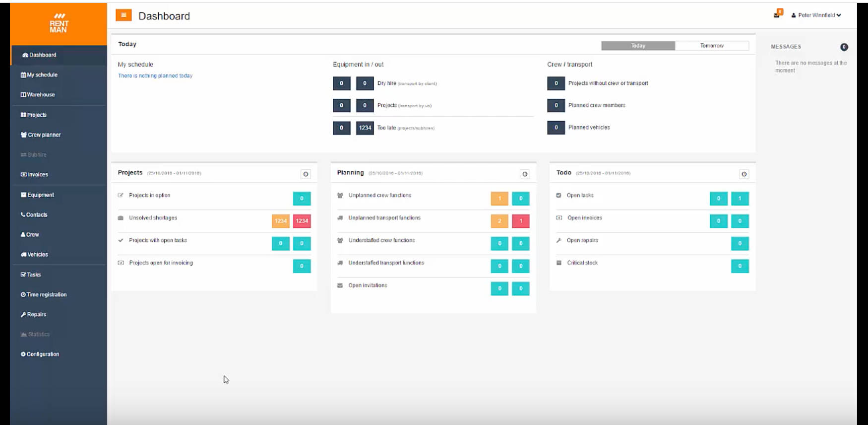Open the notifications inbox icon

(777, 15)
